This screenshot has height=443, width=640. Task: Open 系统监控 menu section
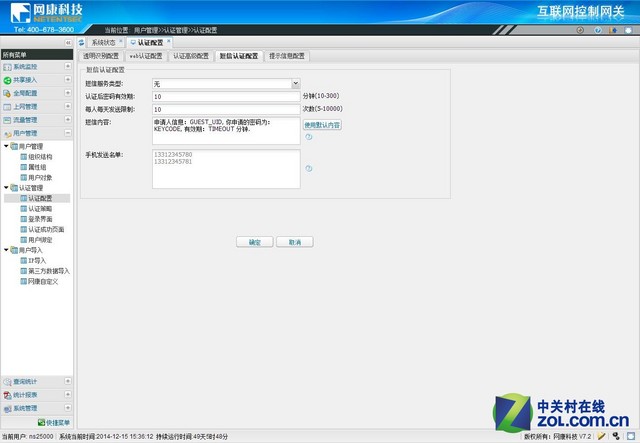(x=25, y=67)
